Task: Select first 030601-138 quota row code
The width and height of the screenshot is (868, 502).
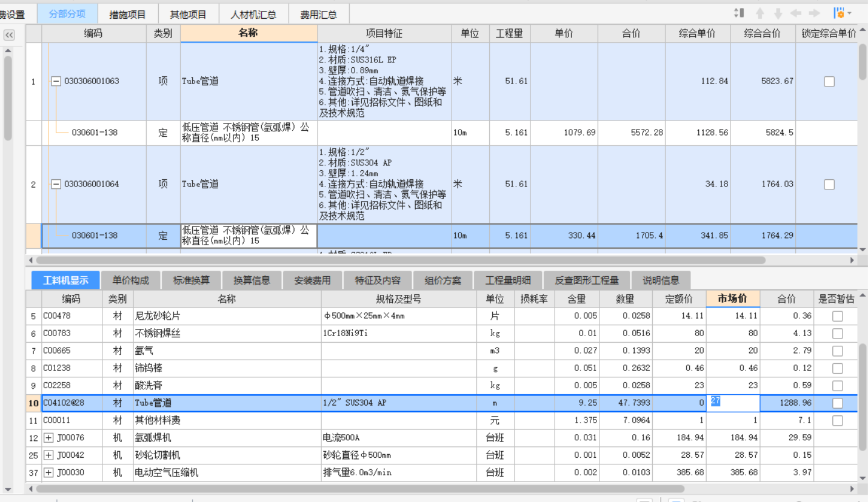Action: coord(95,133)
